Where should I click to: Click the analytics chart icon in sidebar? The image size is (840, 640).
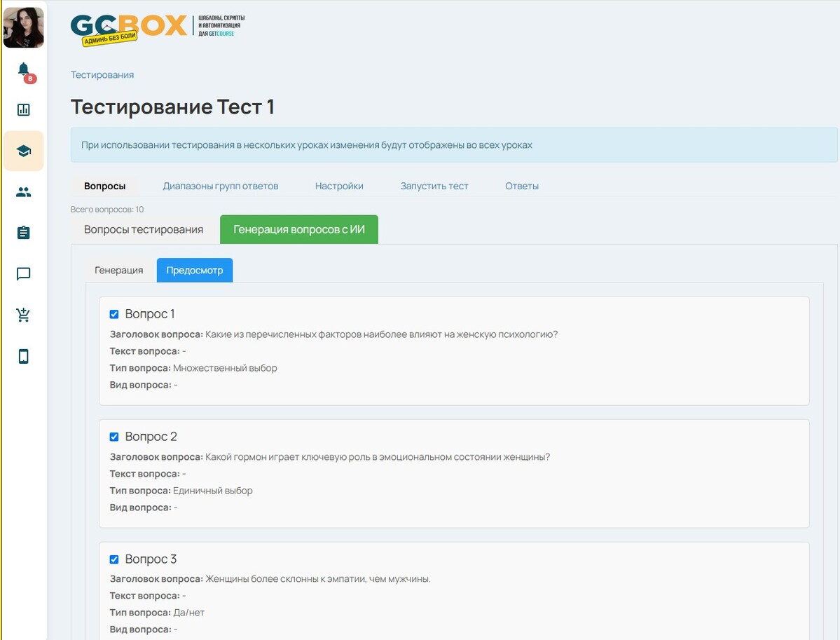pyautogui.click(x=23, y=110)
